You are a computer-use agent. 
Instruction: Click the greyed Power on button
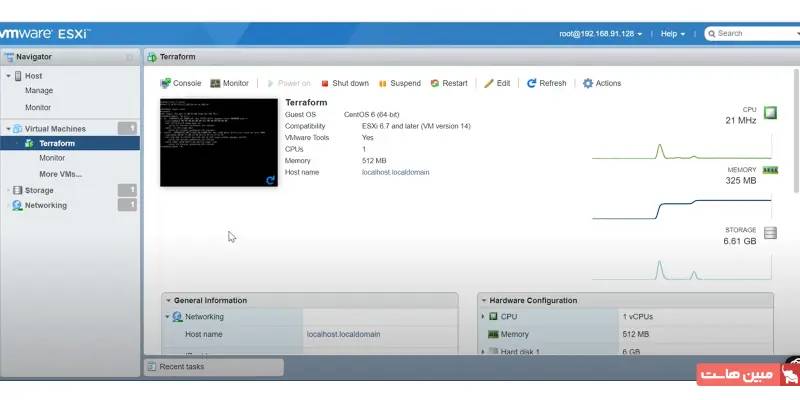288,83
